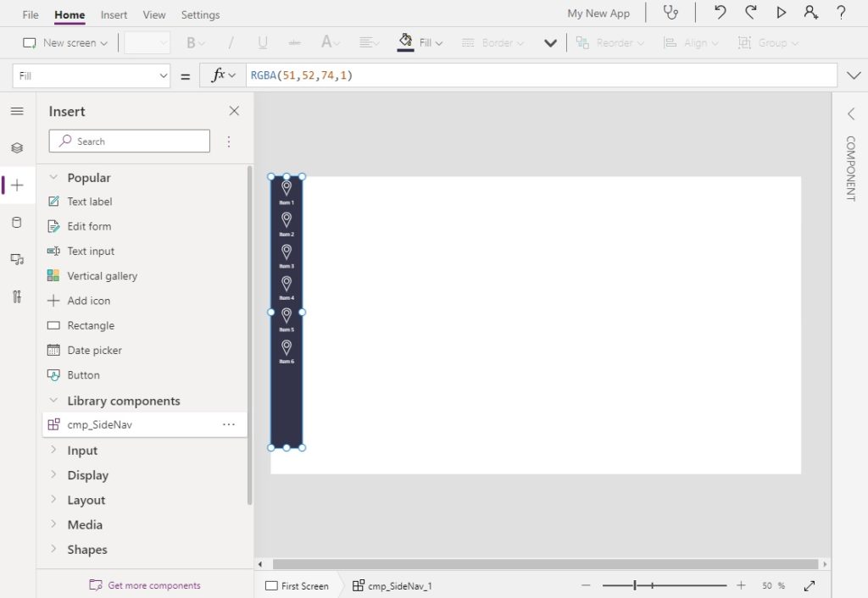Image resolution: width=868 pixels, height=598 pixels.
Task: Click Get more components link
Action: coord(154,584)
